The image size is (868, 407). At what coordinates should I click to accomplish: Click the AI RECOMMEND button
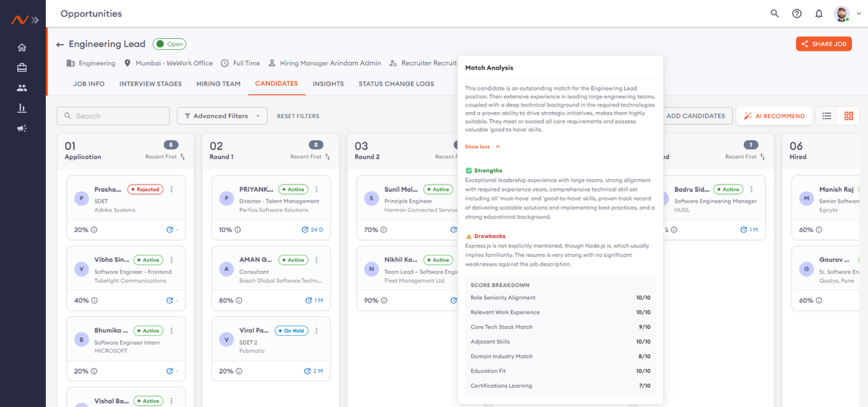(774, 116)
